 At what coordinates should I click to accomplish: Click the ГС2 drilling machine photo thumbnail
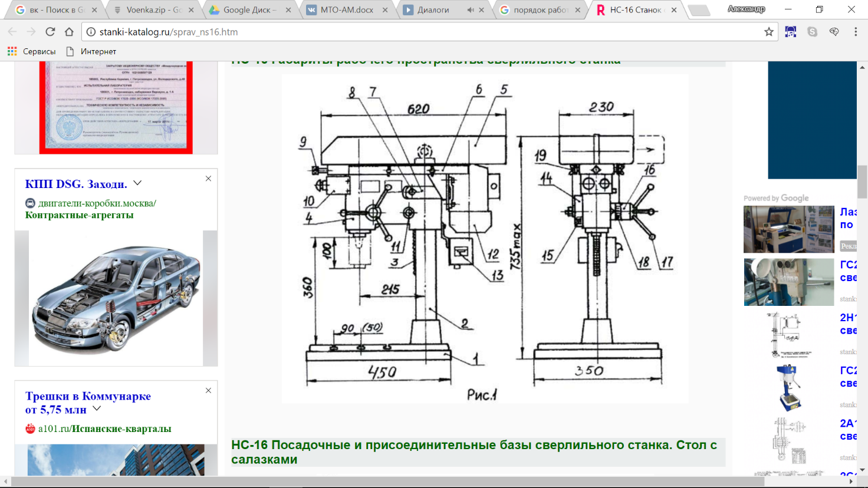pyautogui.click(x=789, y=282)
